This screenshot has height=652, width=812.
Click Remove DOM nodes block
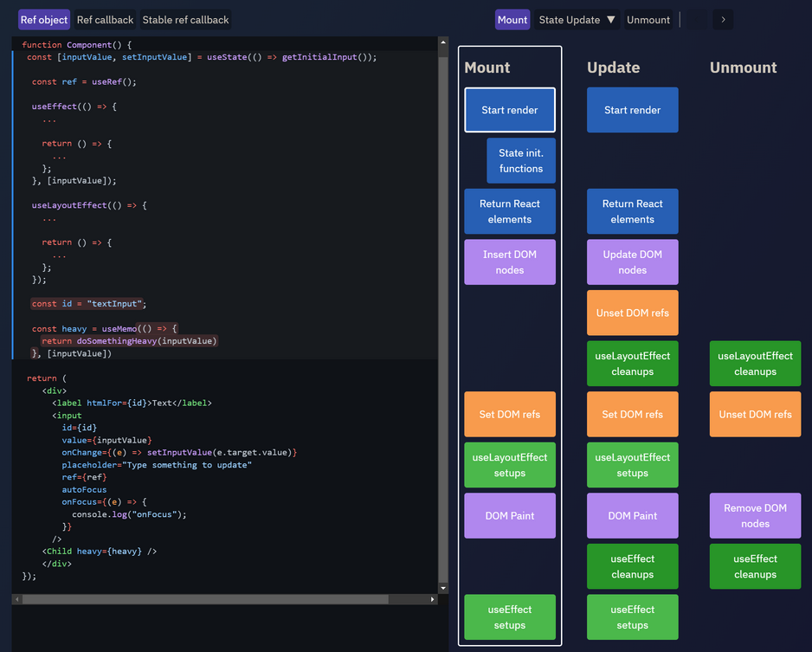pyautogui.click(x=755, y=515)
